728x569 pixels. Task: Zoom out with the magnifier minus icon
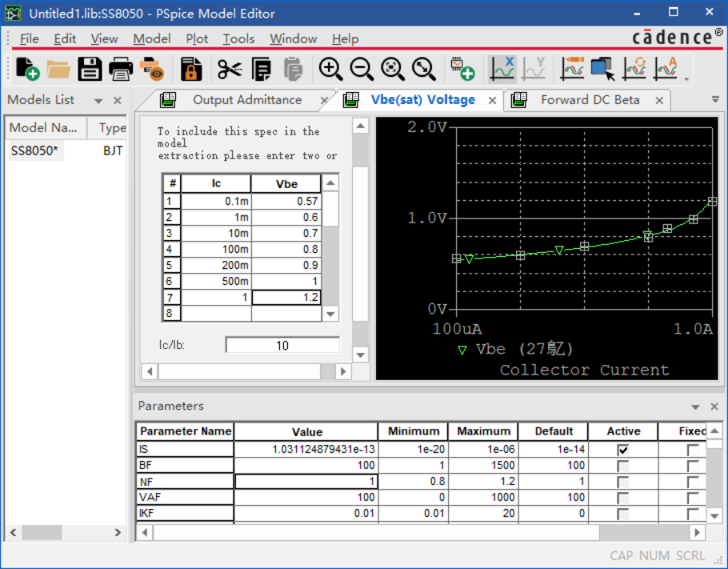[x=362, y=70]
